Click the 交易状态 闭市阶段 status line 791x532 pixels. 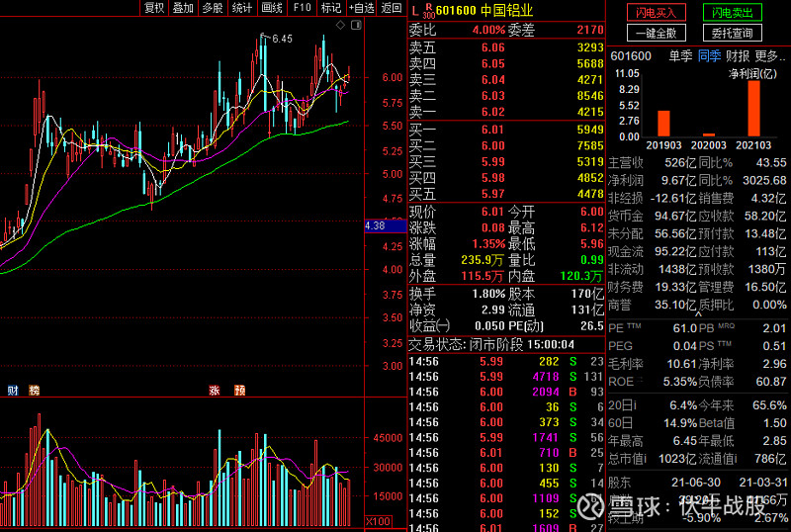click(491, 345)
